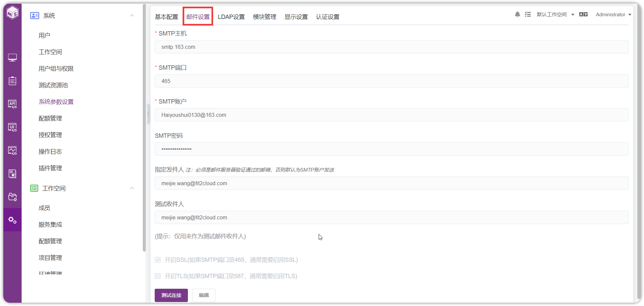Open the project settings folder sidebar icon
644x306 pixels.
tap(12, 197)
